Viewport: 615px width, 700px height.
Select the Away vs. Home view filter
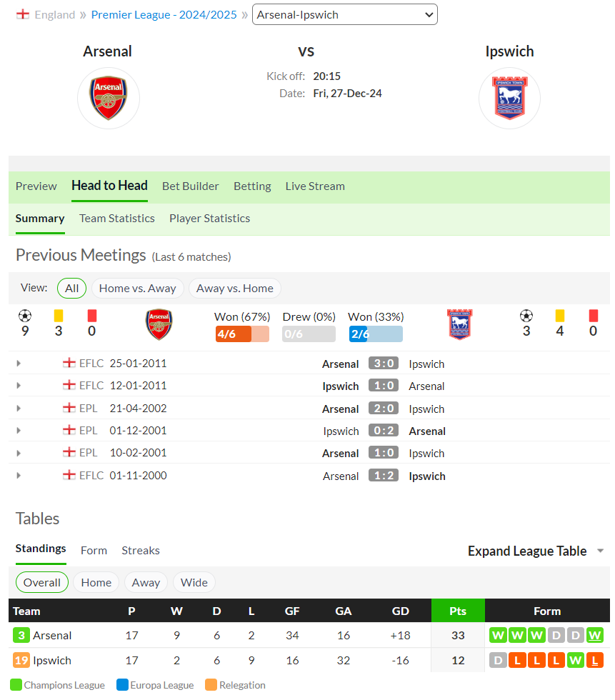[x=235, y=289]
